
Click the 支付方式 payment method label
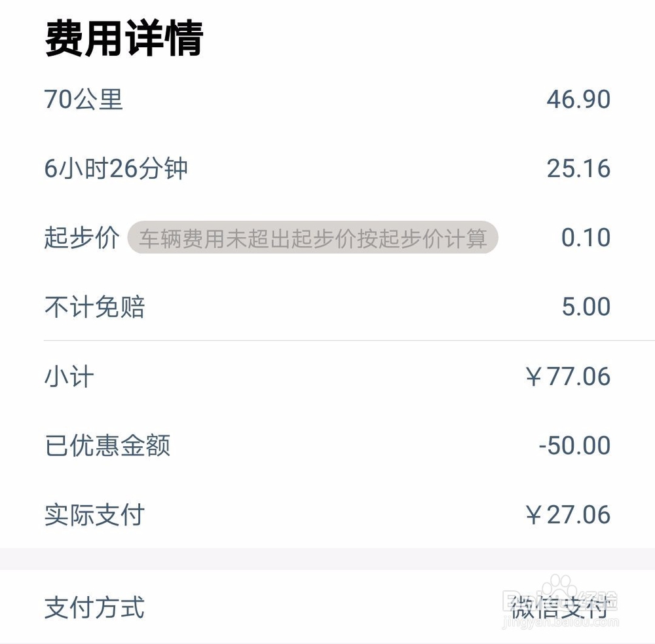[94, 607]
